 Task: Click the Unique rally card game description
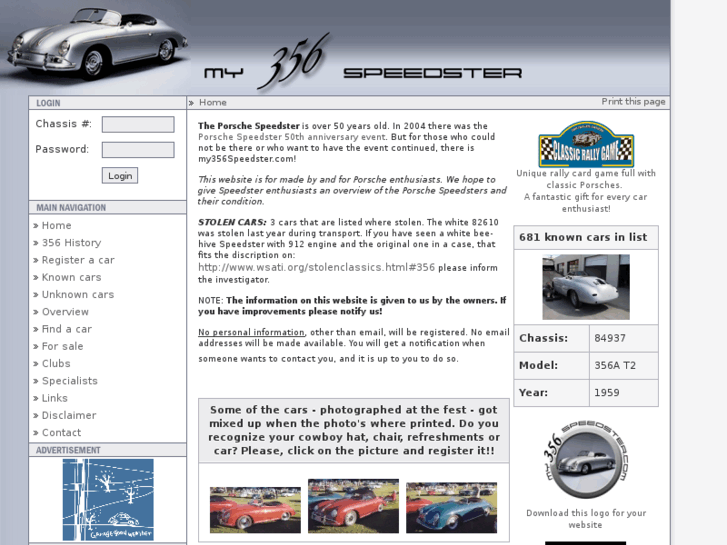586,191
